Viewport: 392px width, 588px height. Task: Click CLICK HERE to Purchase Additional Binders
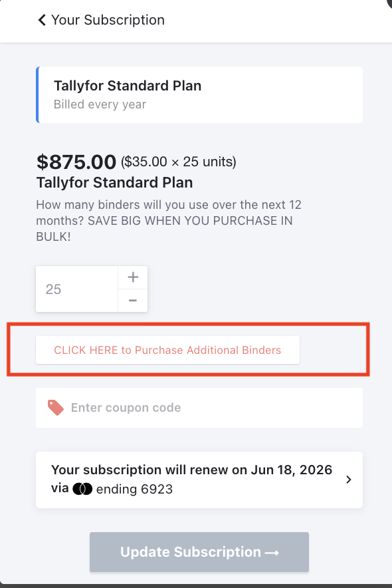(167, 350)
